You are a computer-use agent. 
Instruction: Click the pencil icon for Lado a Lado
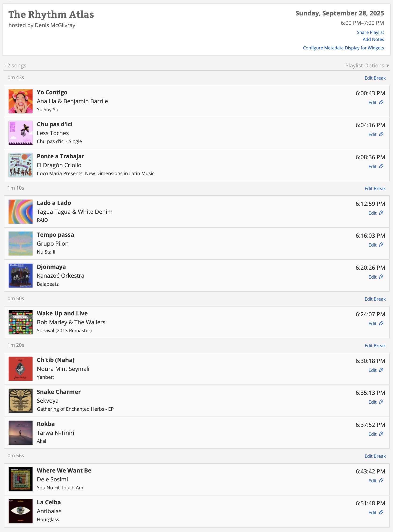coord(381,213)
